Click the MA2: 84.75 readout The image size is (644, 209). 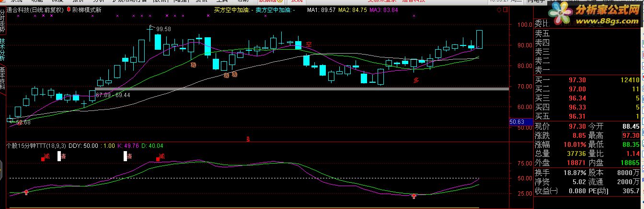pos(352,10)
